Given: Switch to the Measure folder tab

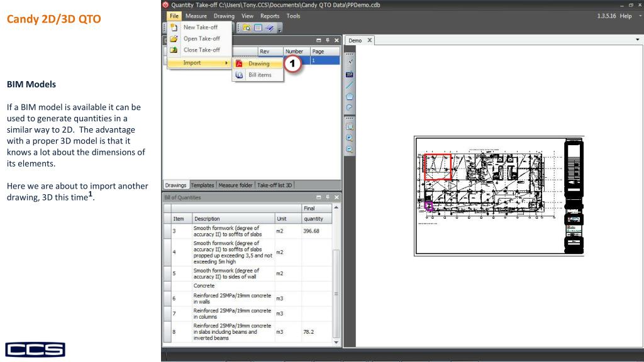Looking at the screenshot, I should (235, 185).
